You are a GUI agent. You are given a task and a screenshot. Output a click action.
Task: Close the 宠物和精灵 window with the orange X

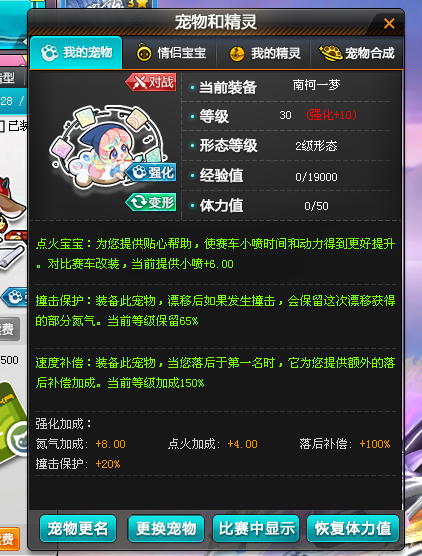point(389,23)
